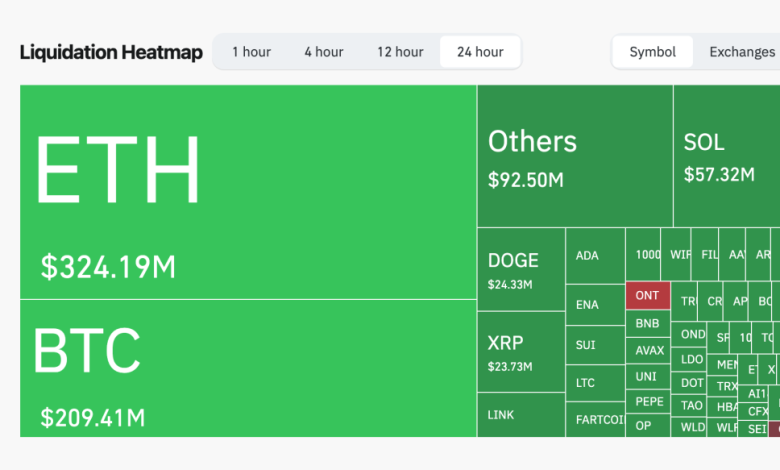
Task: Select the 24 hour timeframe tab
Action: click(x=480, y=52)
